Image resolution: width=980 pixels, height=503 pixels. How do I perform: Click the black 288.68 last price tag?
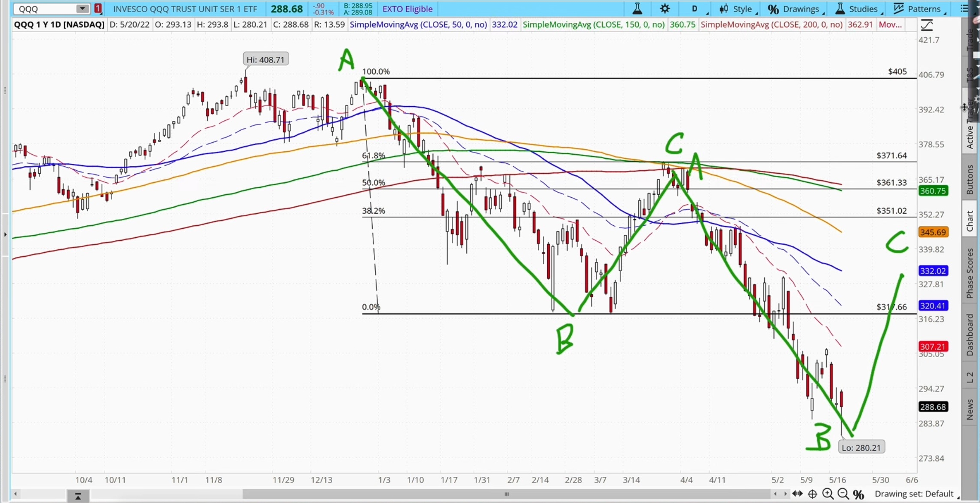click(933, 407)
